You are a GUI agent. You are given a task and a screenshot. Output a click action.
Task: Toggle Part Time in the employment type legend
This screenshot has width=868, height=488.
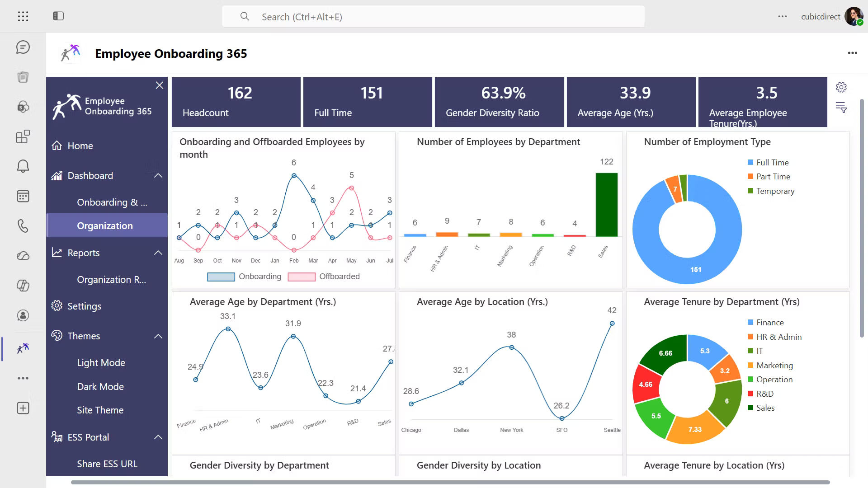coord(769,177)
